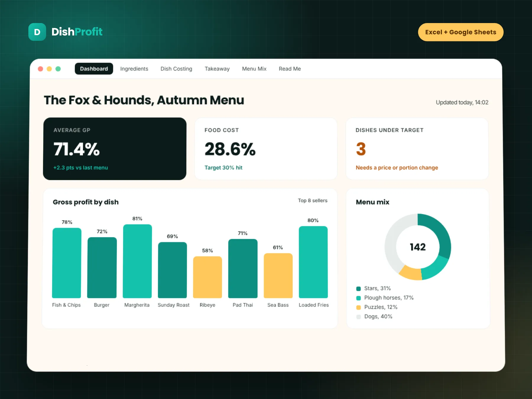
Task: Click the 142 donut chart center
Action: pyautogui.click(x=418, y=247)
